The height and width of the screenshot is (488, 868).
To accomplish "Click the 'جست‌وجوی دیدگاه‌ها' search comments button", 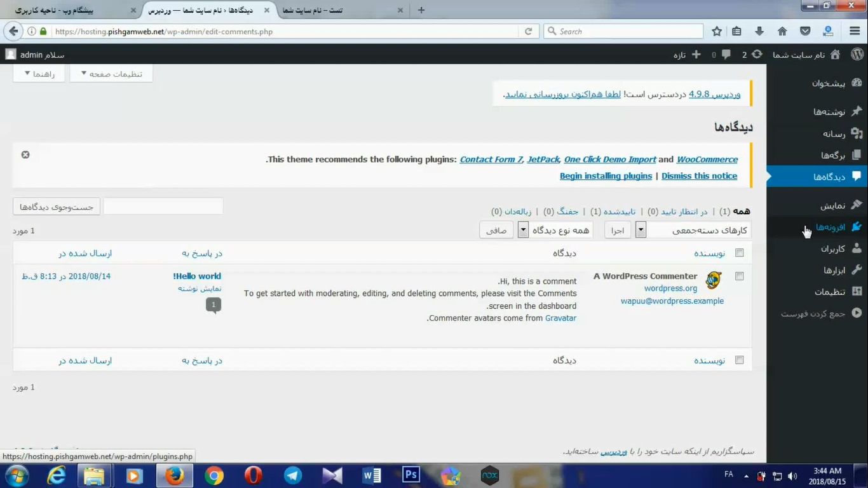I will 57,207.
